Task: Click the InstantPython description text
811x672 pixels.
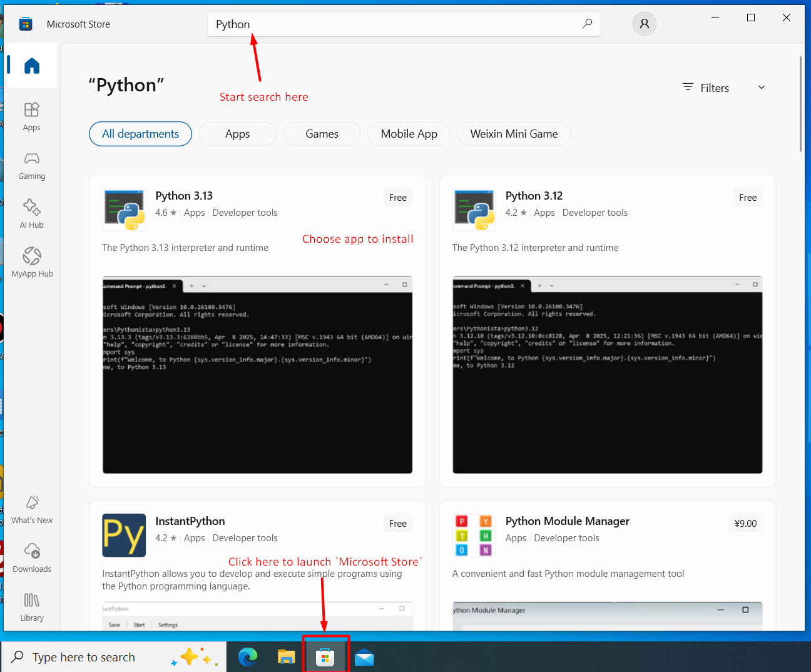Action: (x=252, y=580)
